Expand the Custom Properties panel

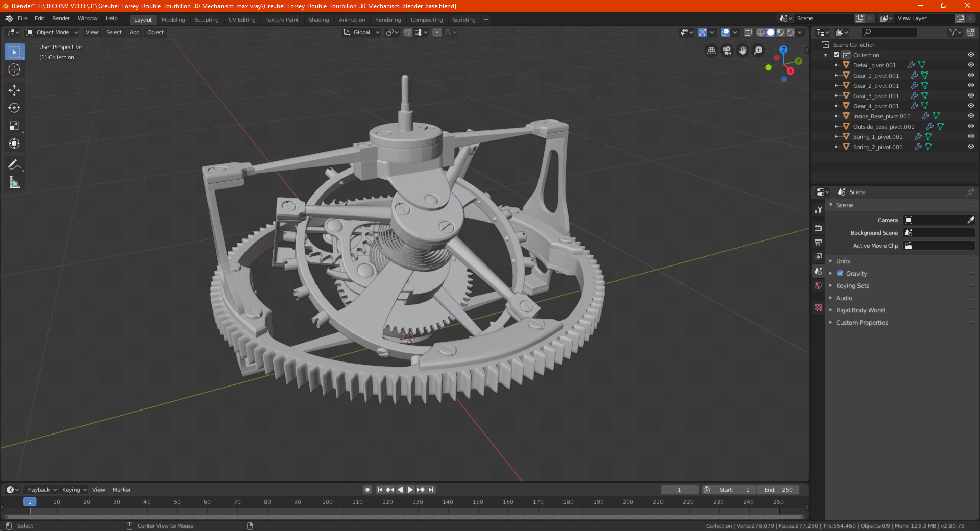click(x=862, y=322)
